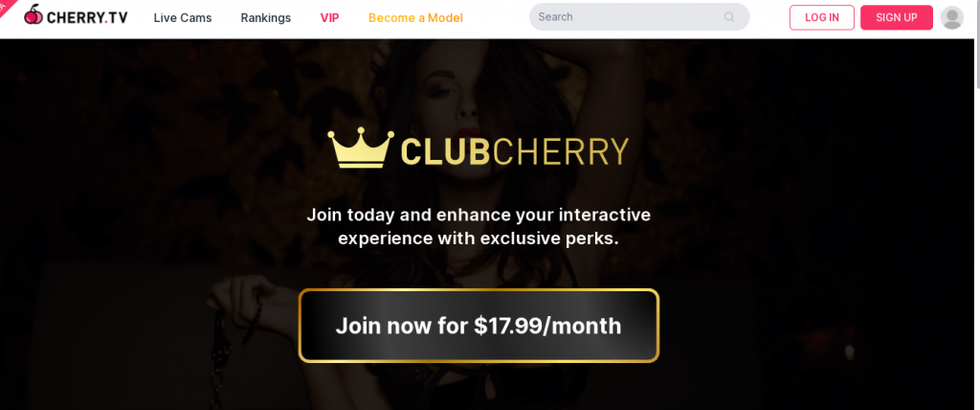980x410 pixels.
Task: Click the gold crown icon
Action: coord(361,148)
